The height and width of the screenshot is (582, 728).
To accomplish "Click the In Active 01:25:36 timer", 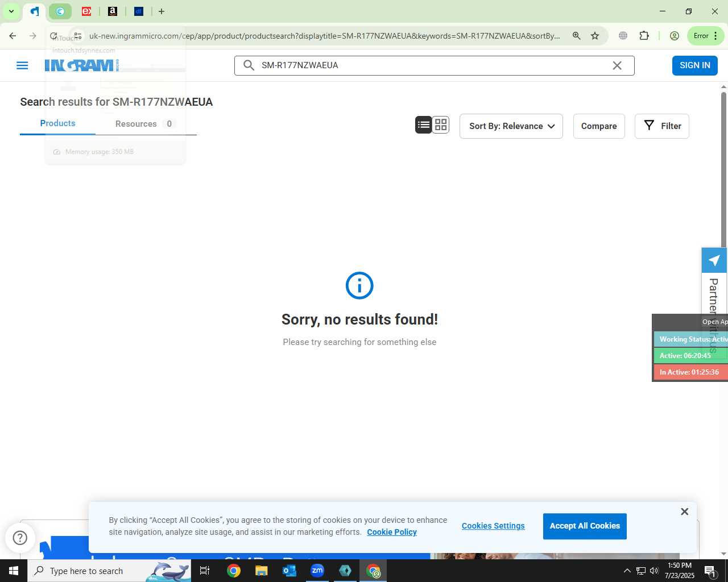I will coord(691,372).
